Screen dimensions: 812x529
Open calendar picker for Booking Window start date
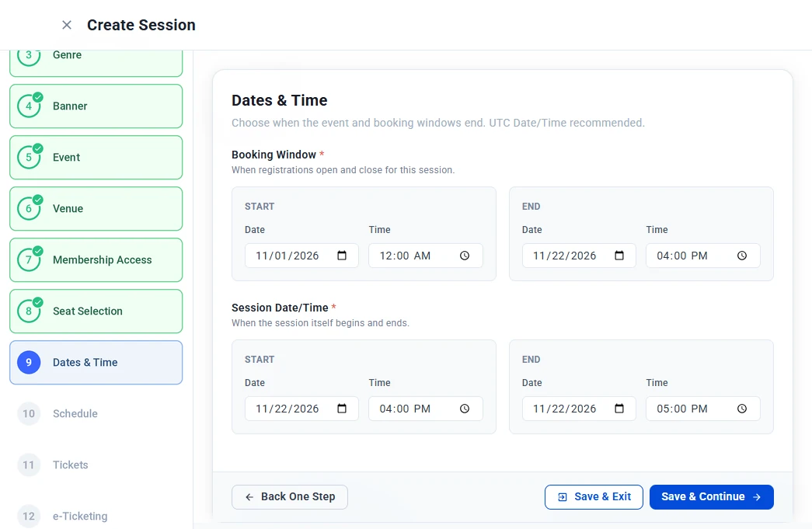342,256
